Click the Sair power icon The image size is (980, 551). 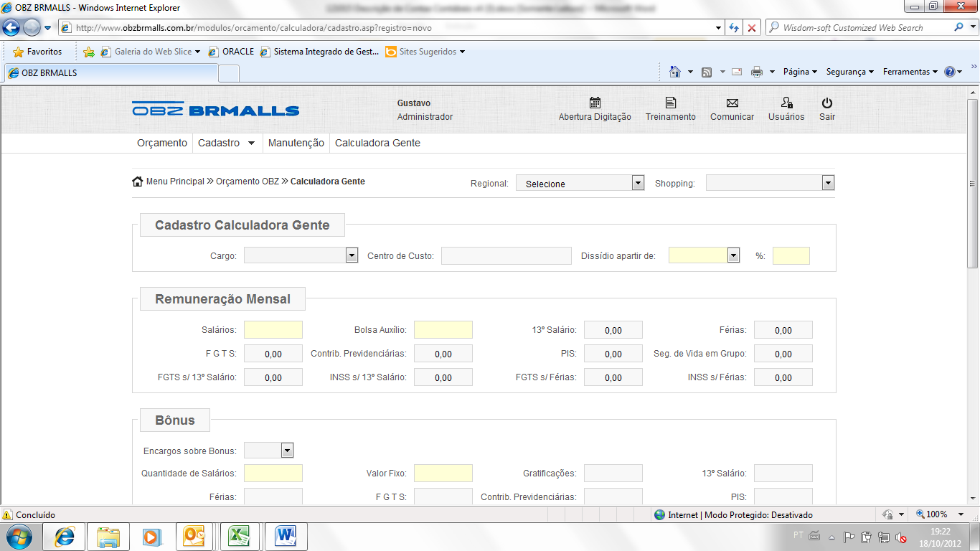click(x=827, y=103)
